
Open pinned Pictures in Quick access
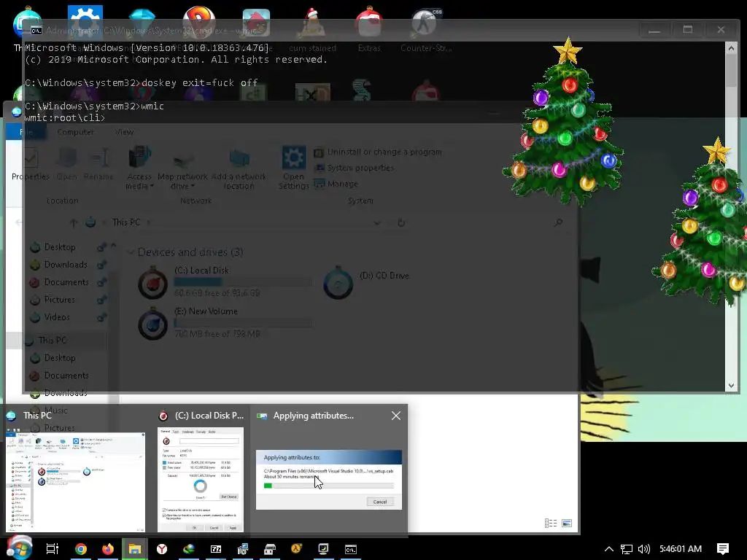pos(60,300)
